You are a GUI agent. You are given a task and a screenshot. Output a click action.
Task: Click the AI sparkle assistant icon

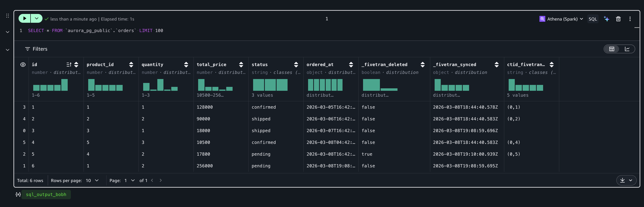click(x=606, y=19)
